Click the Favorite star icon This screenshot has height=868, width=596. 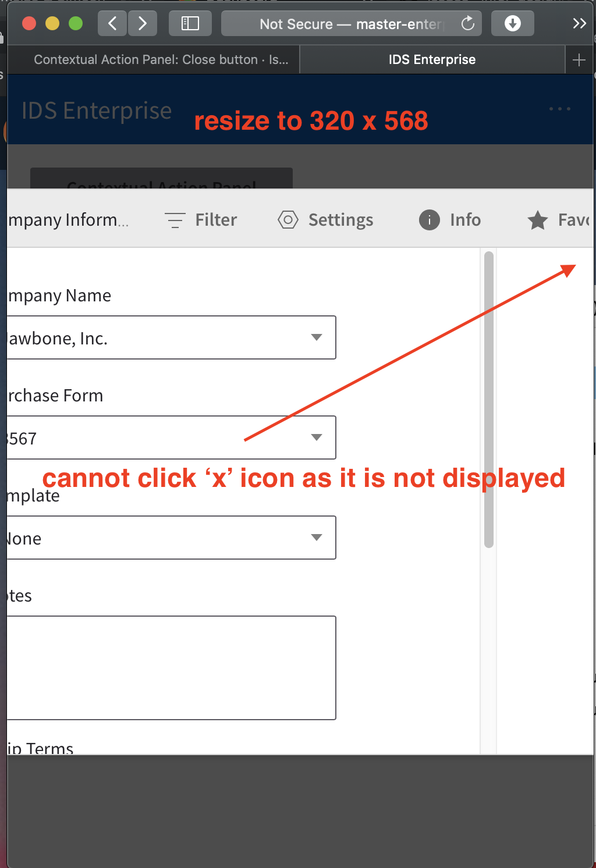coord(538,220)
